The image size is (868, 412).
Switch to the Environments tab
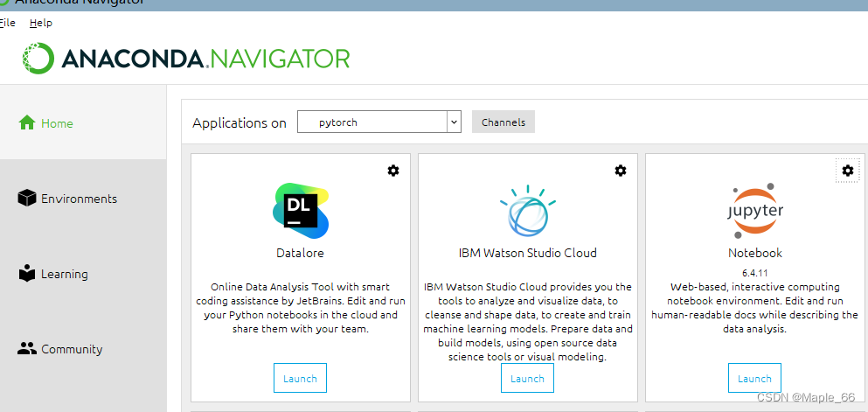click(x=83, y=199)
